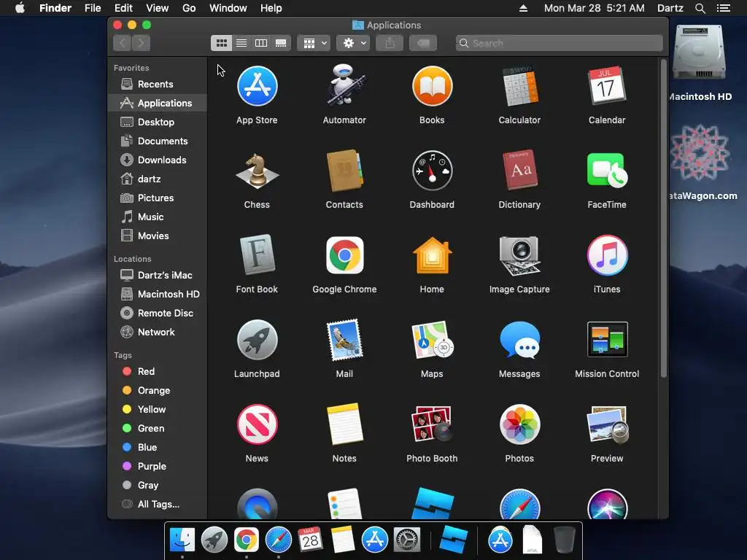This screenshot has width=747, height=560.
Task: Click the eject icon in menu bar
Action: coord(523,8)
